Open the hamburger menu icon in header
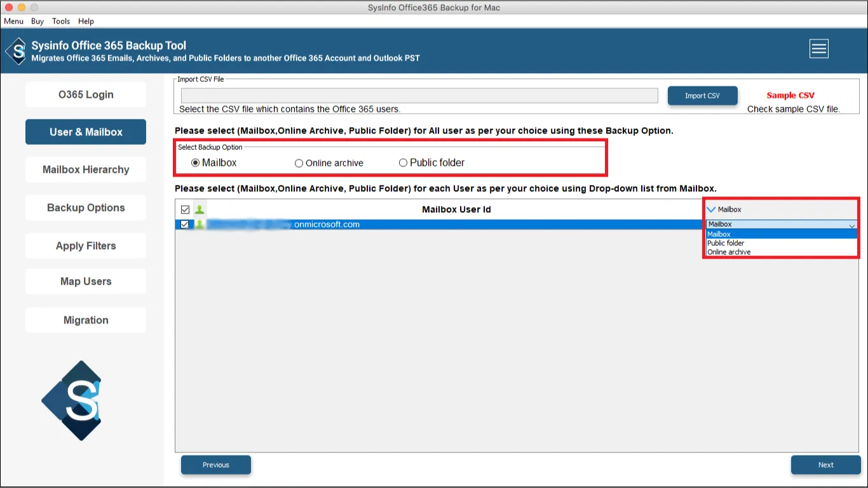 pos(818,48)
